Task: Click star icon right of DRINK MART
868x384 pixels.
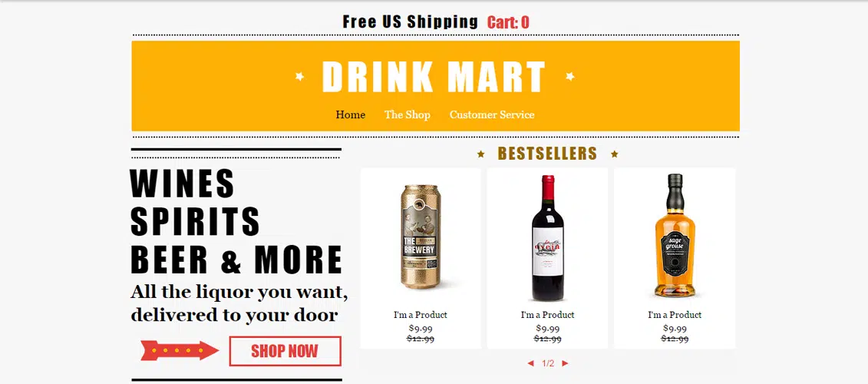Action: click(569, 76)
